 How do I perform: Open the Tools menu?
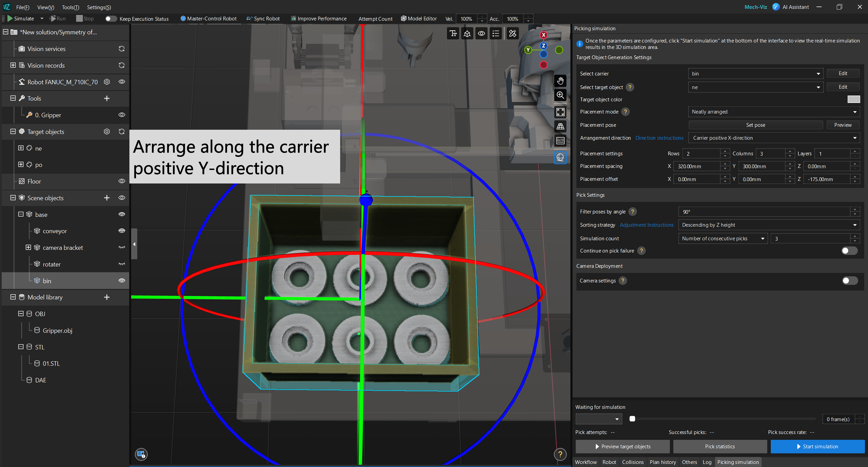click(x=70, y=7)
